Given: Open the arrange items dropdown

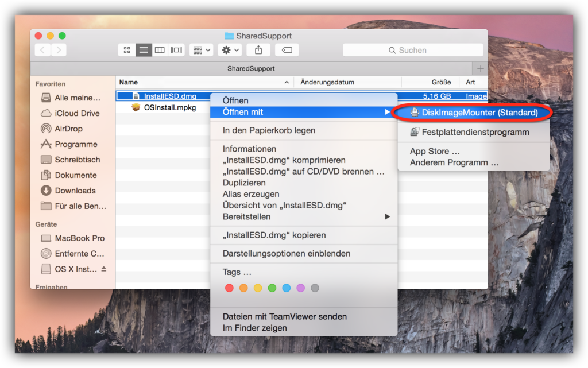Looking at the screenshot, I should point(202,50).
